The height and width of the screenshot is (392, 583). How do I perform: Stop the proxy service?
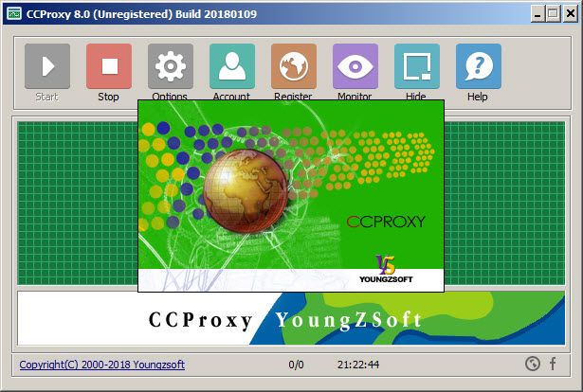[x=109, y=66]
